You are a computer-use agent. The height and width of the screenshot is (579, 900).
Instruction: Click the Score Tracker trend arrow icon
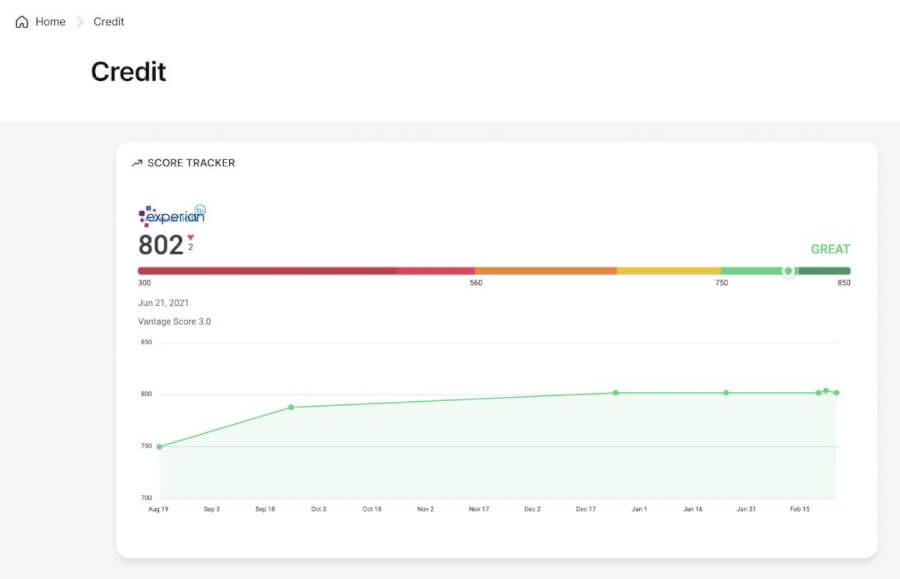[x=137, y=164]
